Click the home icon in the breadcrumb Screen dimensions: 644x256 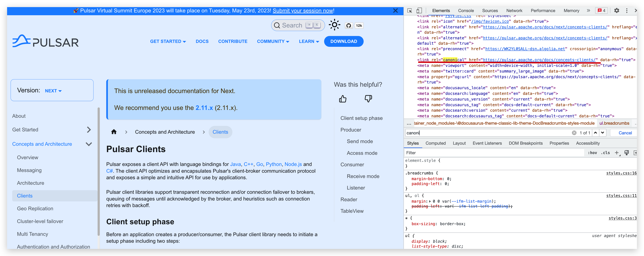[114, 132]
